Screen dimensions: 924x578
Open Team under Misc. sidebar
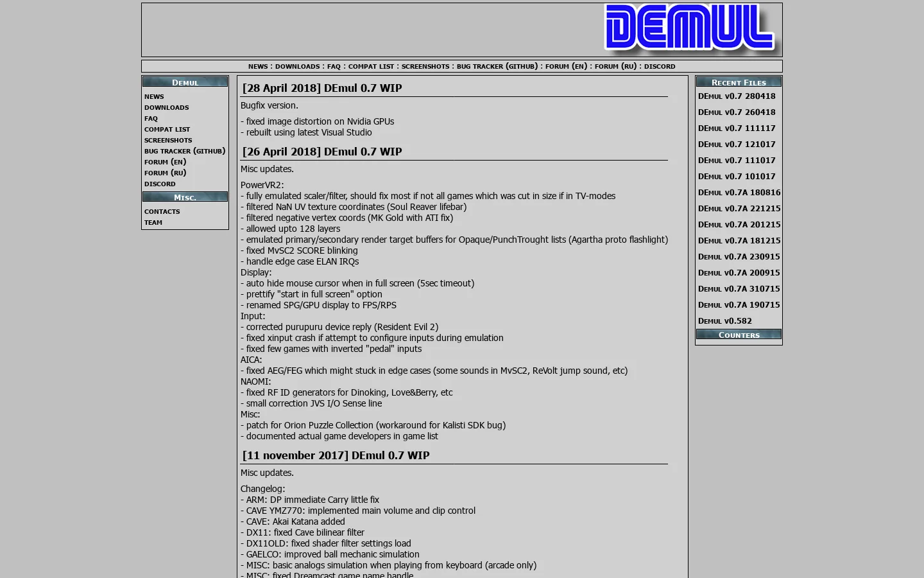pos(153,222)
